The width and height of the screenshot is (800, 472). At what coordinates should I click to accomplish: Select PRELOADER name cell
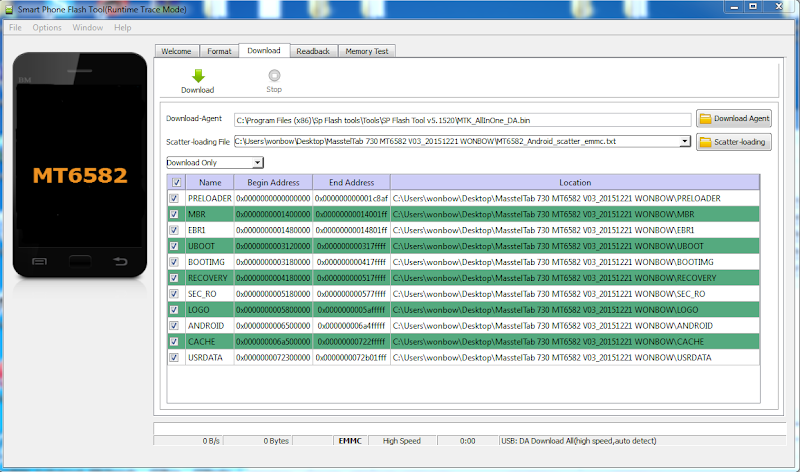(210, 198)
